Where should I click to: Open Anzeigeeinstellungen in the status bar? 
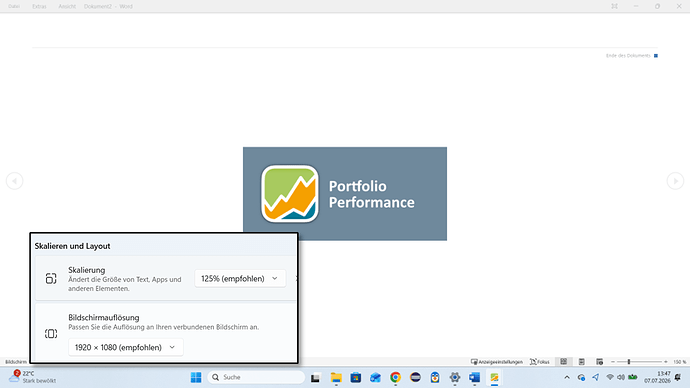[x=497, y=362]
